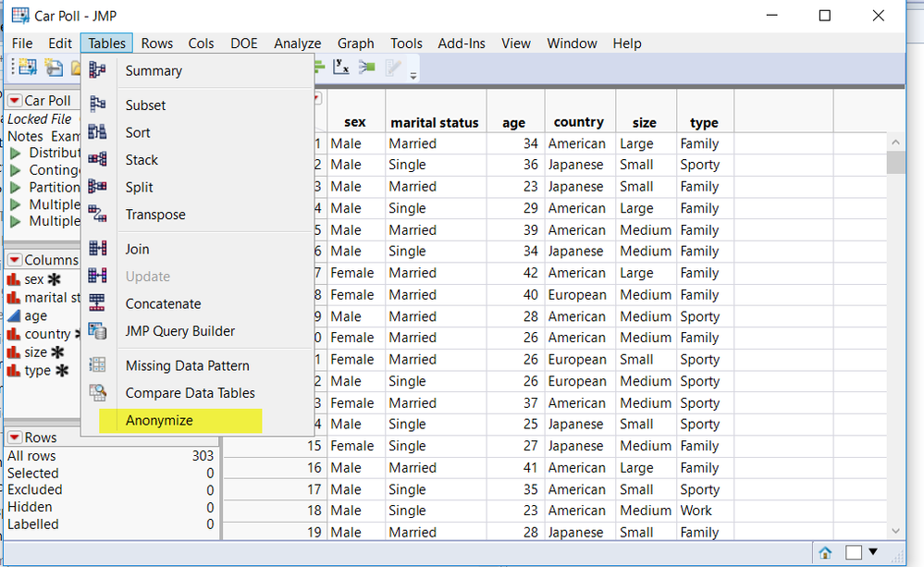924x567 pixels.
Task: Open the Graph menu
Action: point(355,43)
